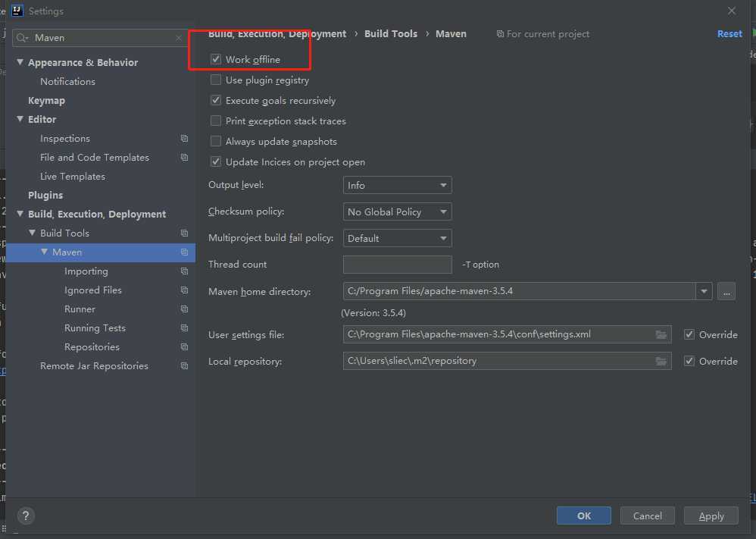The width and height of the screenshot is (756, 539).
Task: Open the Output level dropdown
Action: (x=397, y=185)
